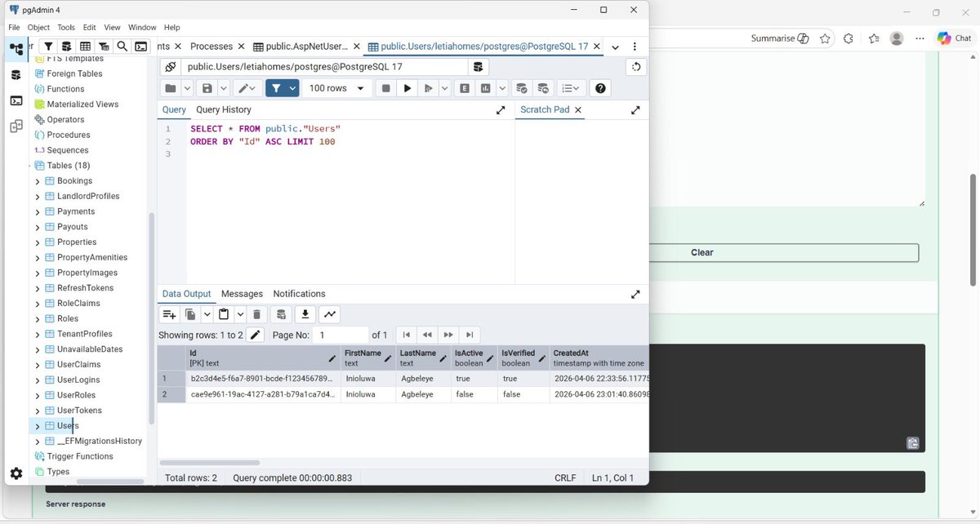Open the rows limit 100 rows dropdown

click(x=337, y=88)
